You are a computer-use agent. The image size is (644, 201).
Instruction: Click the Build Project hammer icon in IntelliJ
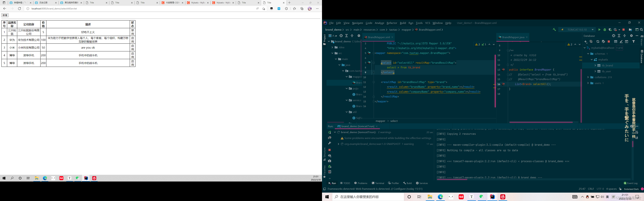pyautogui.click(x=554, y=30)
